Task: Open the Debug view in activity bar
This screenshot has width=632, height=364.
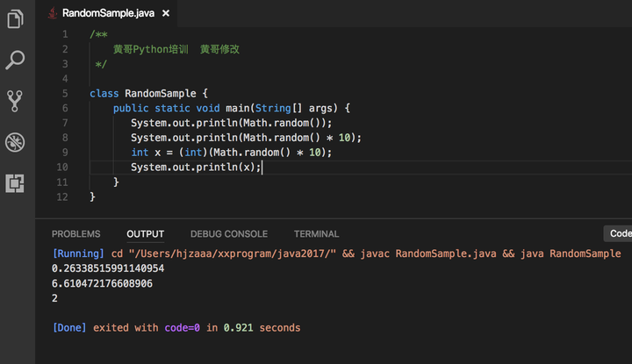Action: [15, 142]
